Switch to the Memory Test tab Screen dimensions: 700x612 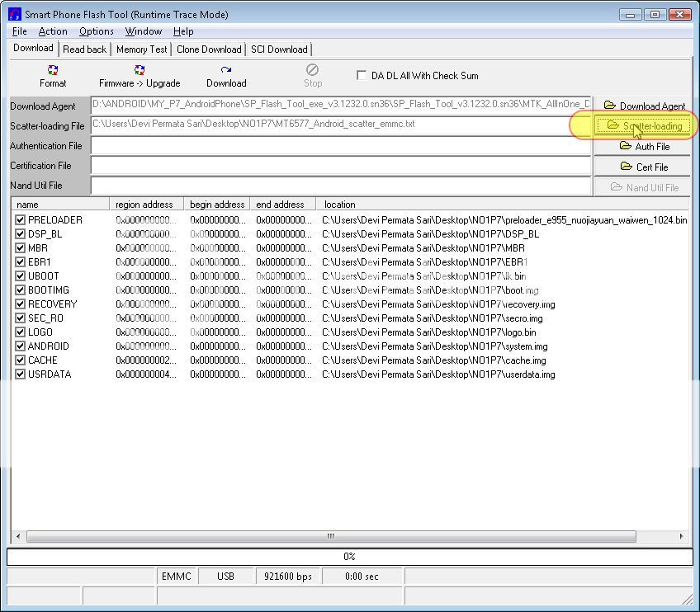(x=141, y=49)
